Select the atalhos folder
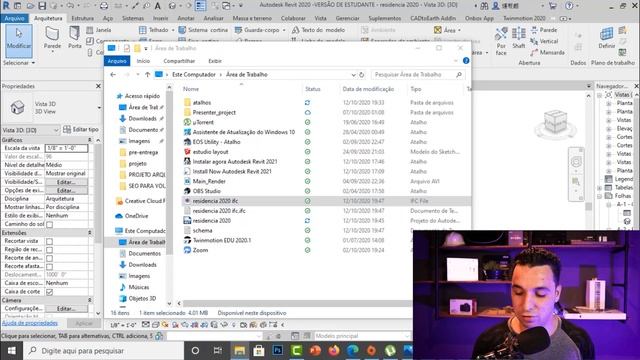 (x=202, y=102)
